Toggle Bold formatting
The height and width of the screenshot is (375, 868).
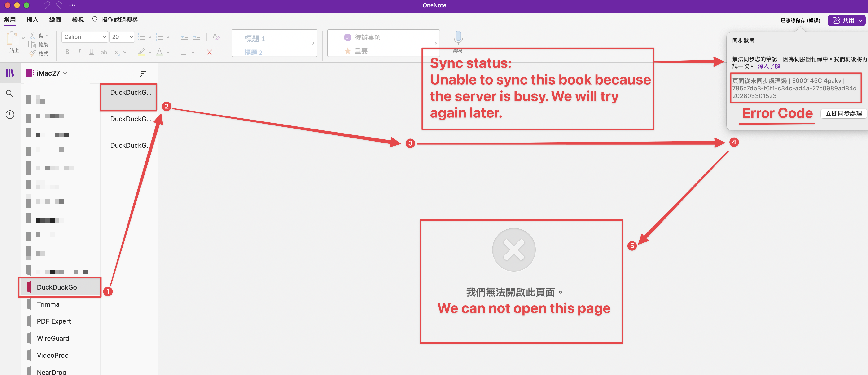(x=67, y=52)
